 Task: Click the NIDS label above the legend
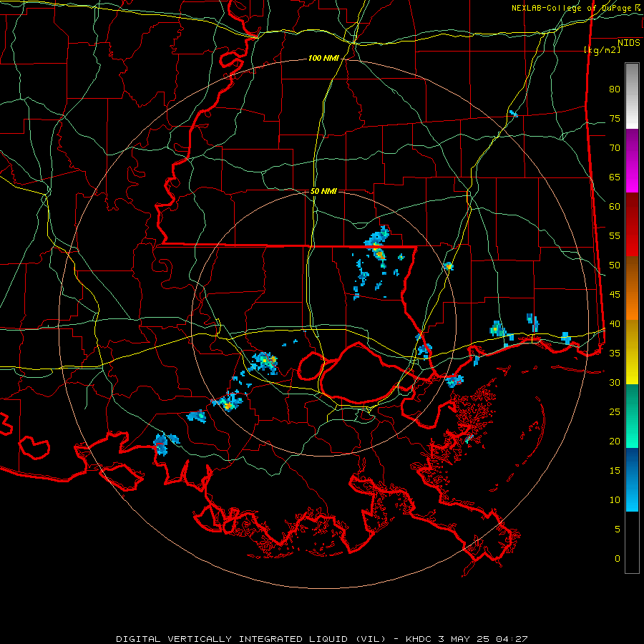[629, 43]
